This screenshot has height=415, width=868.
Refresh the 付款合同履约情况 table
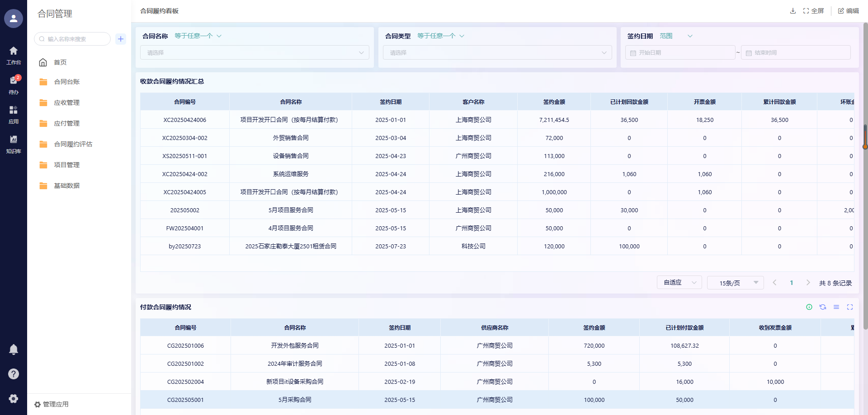pos(823,307)
